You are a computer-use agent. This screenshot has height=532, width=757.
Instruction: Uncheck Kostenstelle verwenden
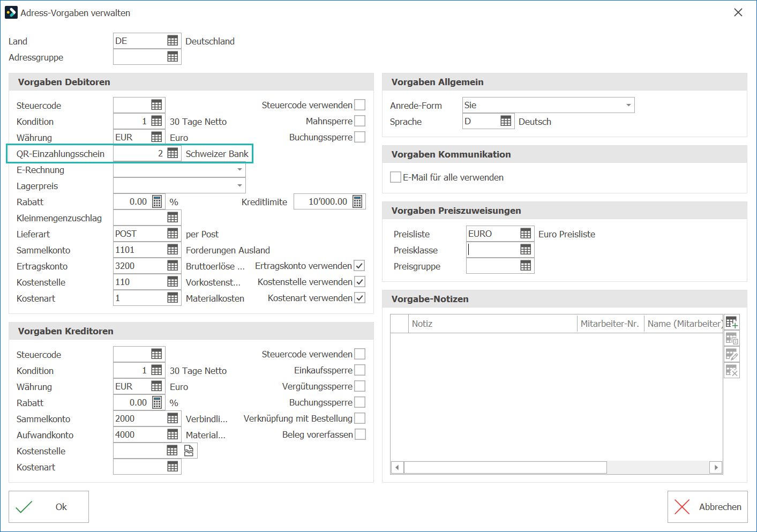pyautogui.click(x=360, y=282)
